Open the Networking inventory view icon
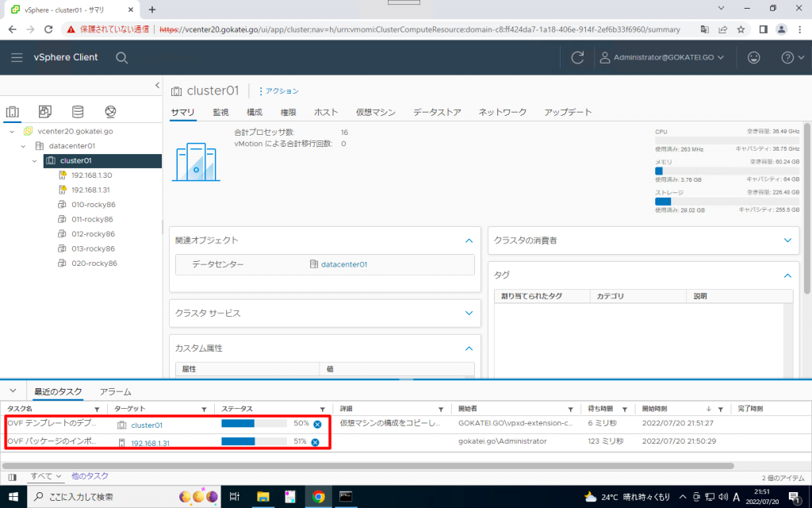Screen dimensions: 812x508 [x=110, y=112]
